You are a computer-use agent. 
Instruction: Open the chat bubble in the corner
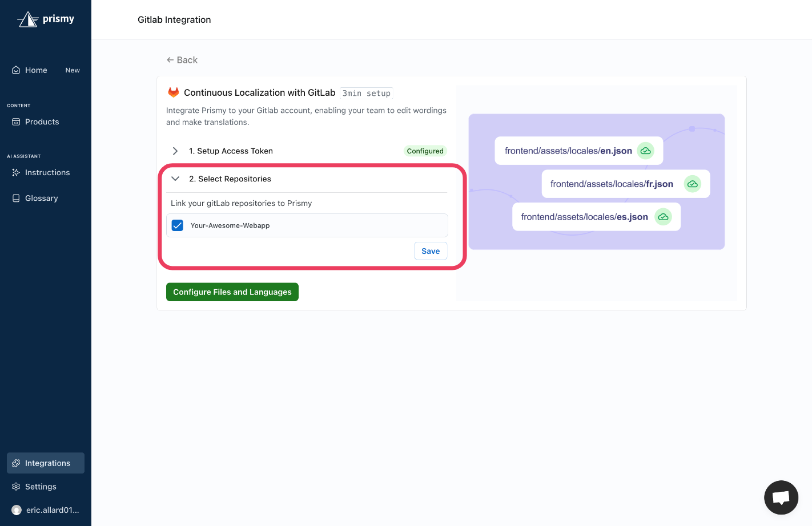(781, 497)
